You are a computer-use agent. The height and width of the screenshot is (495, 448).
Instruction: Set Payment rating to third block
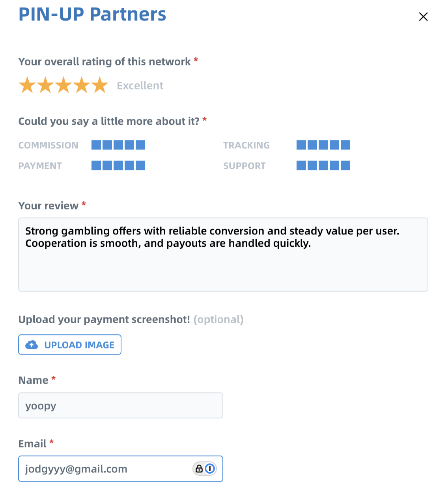(118, 165)
